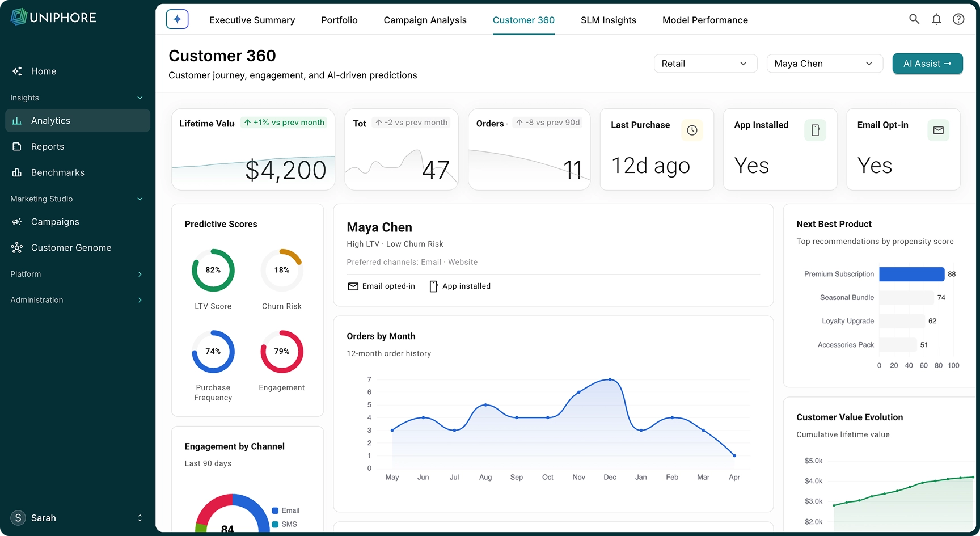
Task: Click the Reports document icon
Action: click(x=17, y=146)
